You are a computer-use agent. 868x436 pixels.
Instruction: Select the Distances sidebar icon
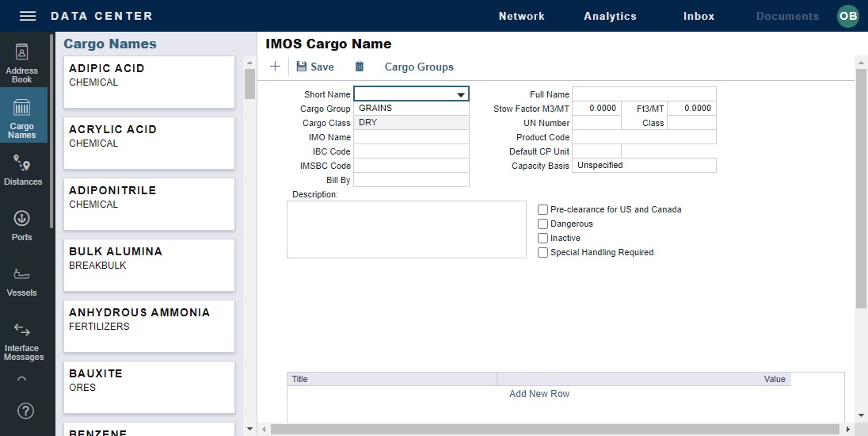[x=22, y=170]
